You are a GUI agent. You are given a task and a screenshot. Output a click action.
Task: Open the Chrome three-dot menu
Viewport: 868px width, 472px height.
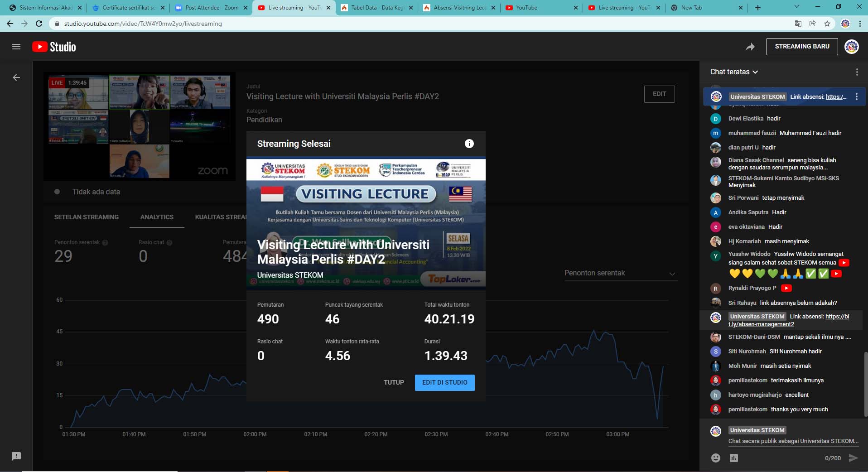860,24
